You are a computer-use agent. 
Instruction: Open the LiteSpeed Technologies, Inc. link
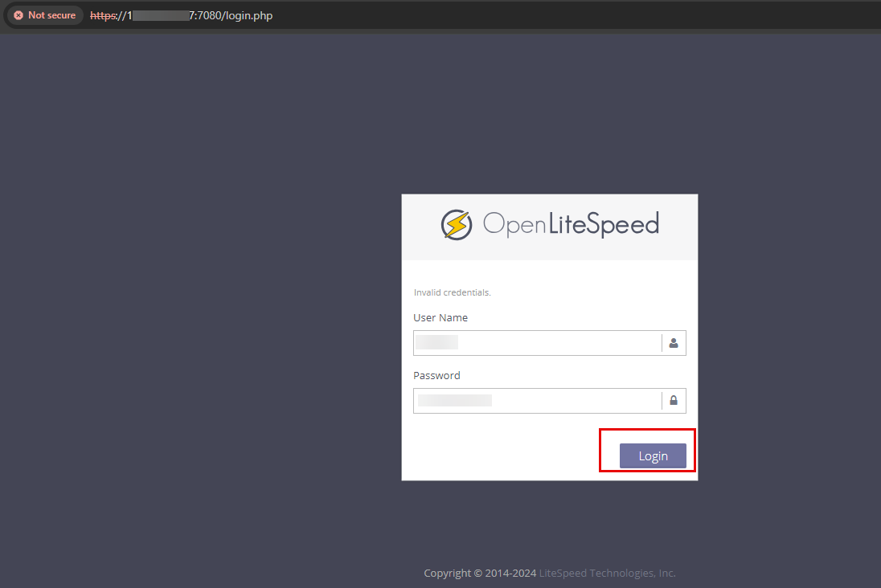pyautogui.click(x=607, y=573)
